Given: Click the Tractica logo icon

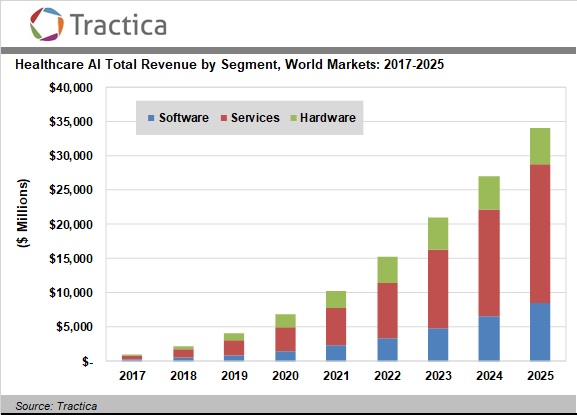Looking at the screenshot, I should (x=47, y=24).
